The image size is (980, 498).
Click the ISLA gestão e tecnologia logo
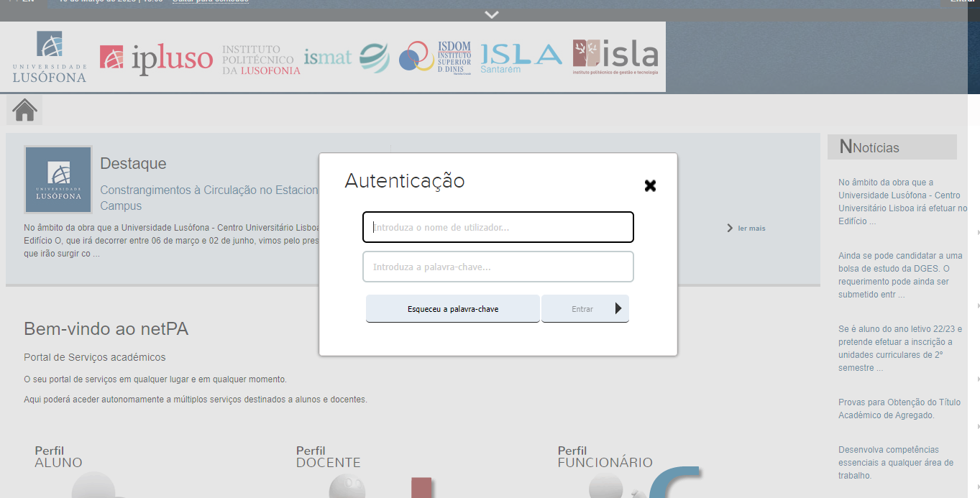click(x=615, y=57)
